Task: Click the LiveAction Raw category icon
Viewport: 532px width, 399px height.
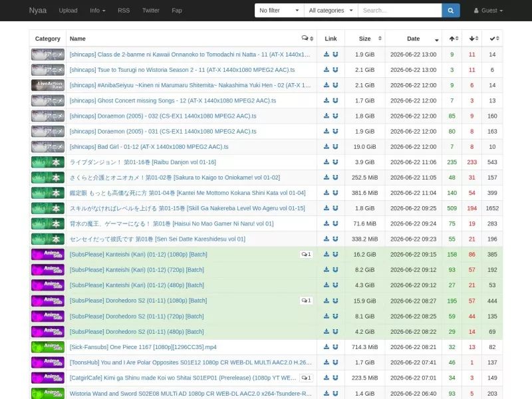Action: pyautogui.click(x=48, y=85)
